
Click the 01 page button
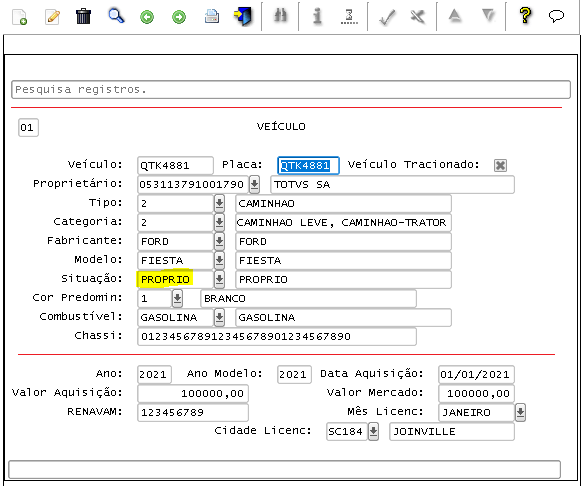(28, 128)
